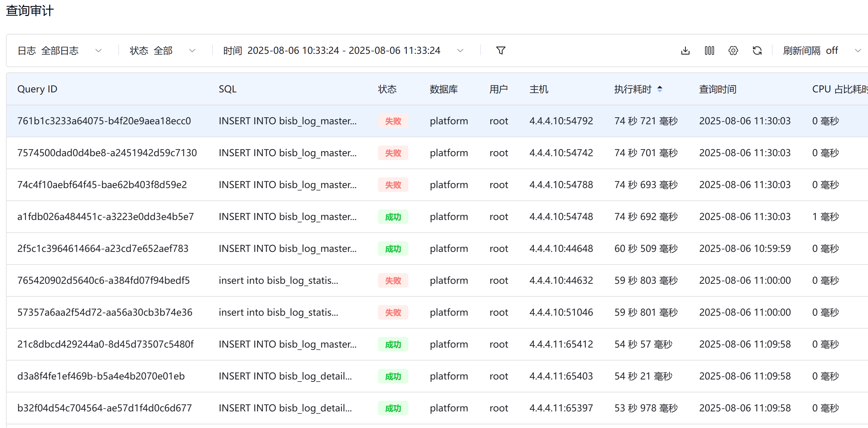Select query ID a1fdb026a484451c-a3223e0dd3e4b5e7
The width and height of the screenshot is (868, 428).
105,217
